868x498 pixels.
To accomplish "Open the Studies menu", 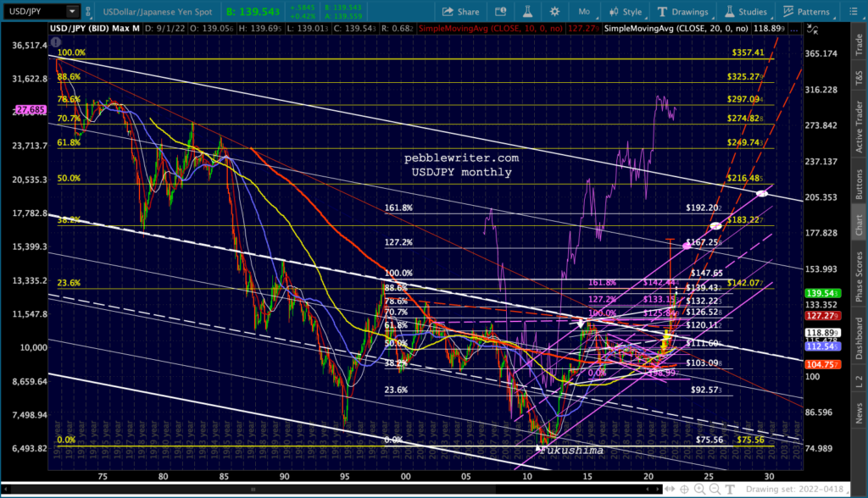I will pos(746,12).
